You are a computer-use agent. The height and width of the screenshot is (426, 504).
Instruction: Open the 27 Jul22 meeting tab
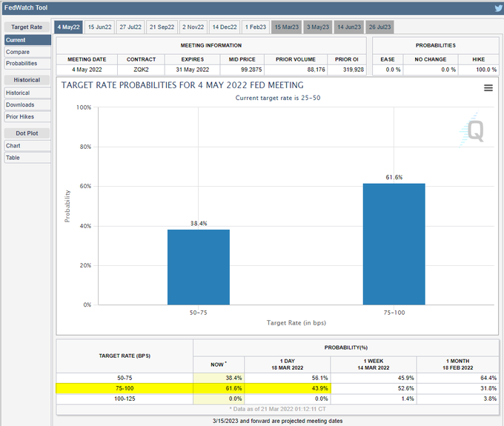pos(130,27)
